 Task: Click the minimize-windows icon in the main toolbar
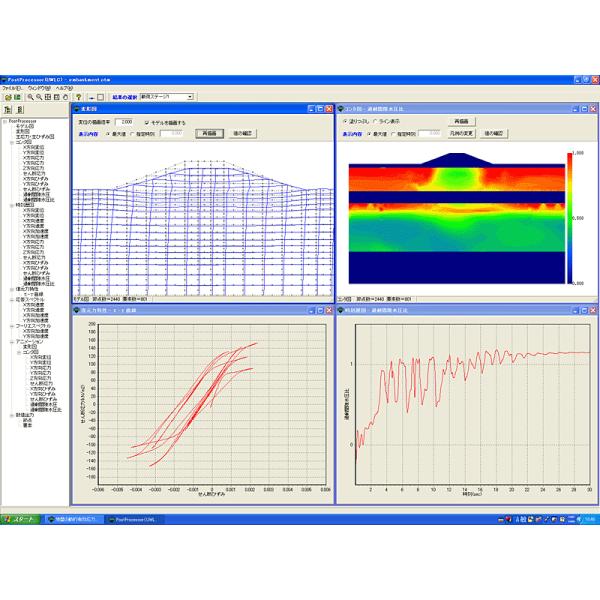pos(91,97)
